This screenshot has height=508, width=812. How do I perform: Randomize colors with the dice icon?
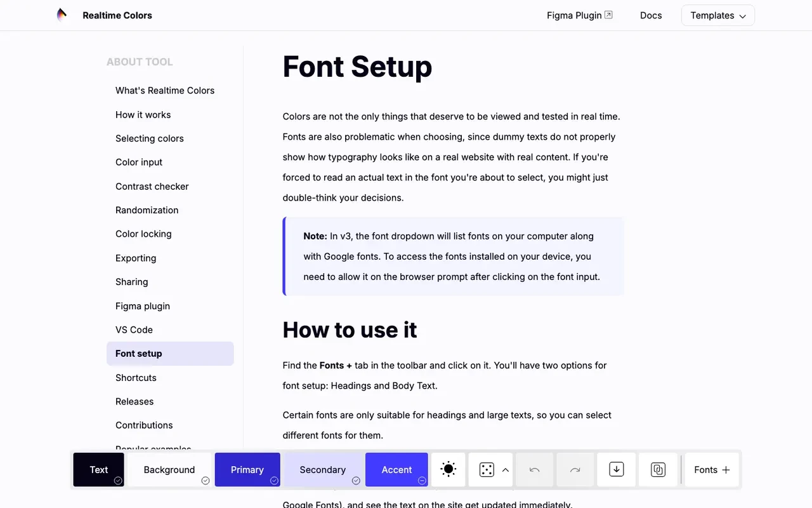[487, 470]
